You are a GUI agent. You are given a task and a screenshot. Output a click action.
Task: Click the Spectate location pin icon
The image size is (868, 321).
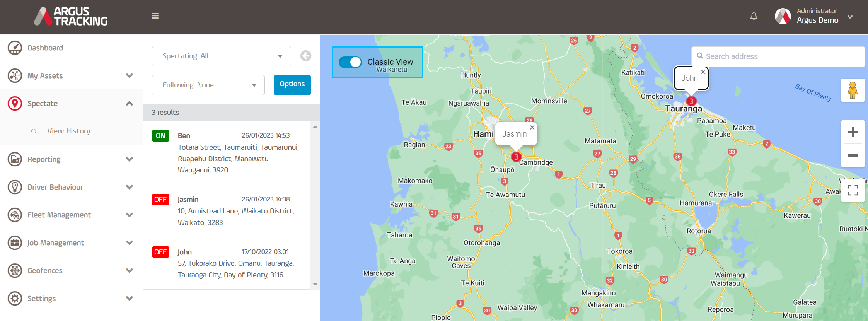click(15, 104)
